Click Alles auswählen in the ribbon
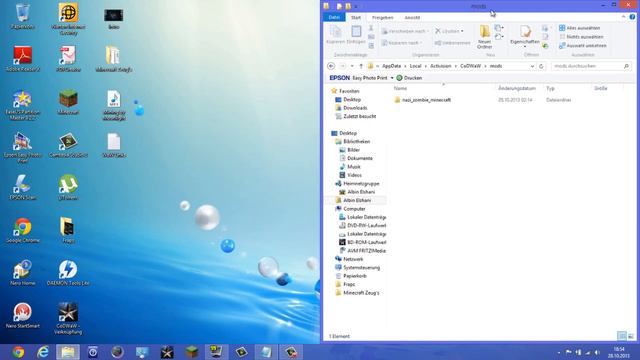Screen dimensions: 640x360 tap(579, 28)
